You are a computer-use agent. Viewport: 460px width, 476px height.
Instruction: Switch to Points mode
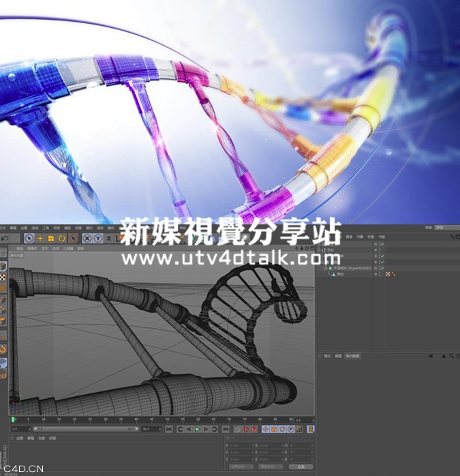click(x=3, y=299)
